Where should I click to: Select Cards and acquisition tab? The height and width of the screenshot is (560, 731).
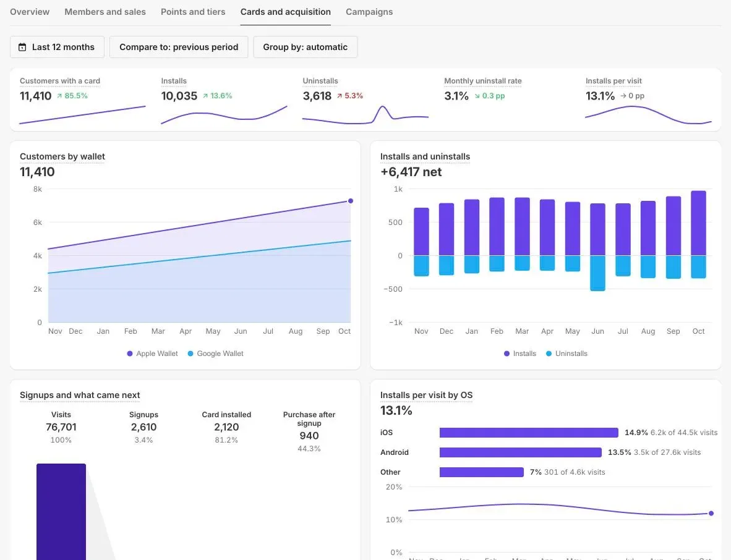pos(285,12)
